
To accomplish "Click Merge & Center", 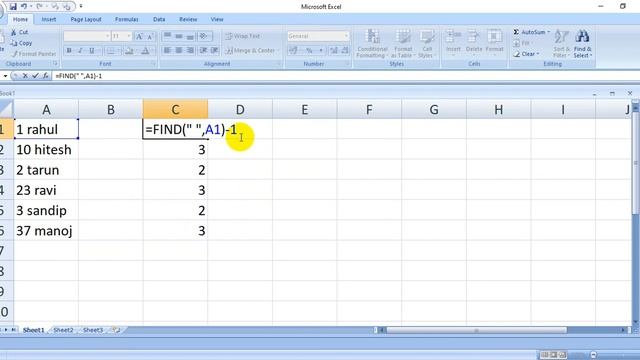I will 252,51.
